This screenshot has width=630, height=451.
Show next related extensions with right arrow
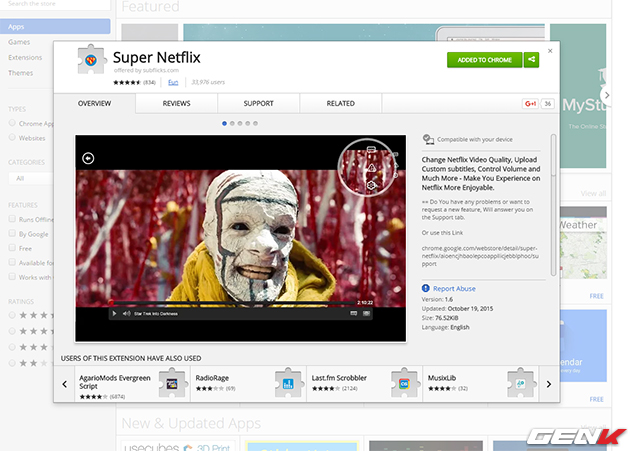549,384
